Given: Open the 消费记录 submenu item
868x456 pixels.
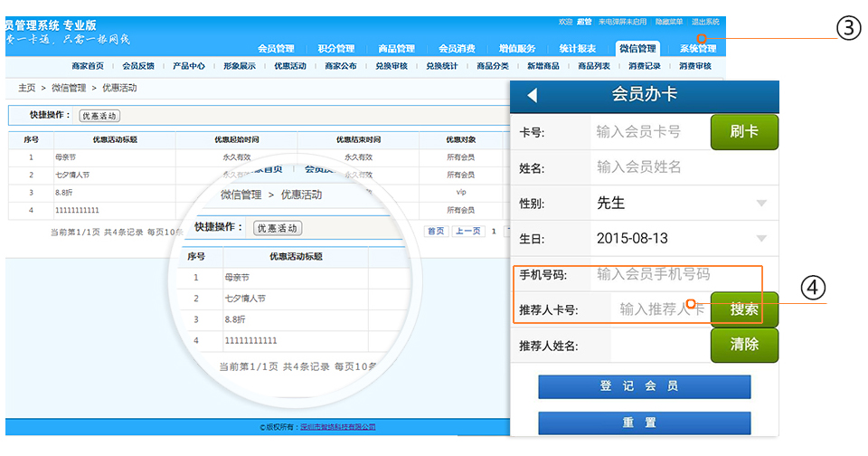Looking at the screenshot, I should (645, 66).
